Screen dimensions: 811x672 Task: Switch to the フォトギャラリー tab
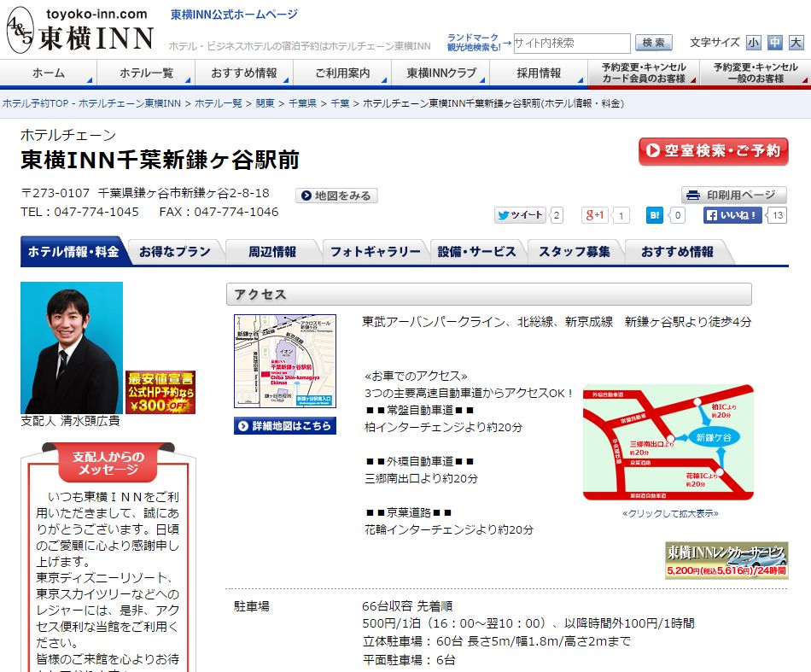(375, 252)
